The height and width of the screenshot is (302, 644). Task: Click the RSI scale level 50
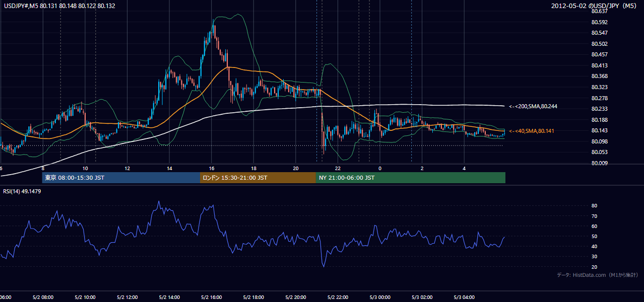click(594, 236)
